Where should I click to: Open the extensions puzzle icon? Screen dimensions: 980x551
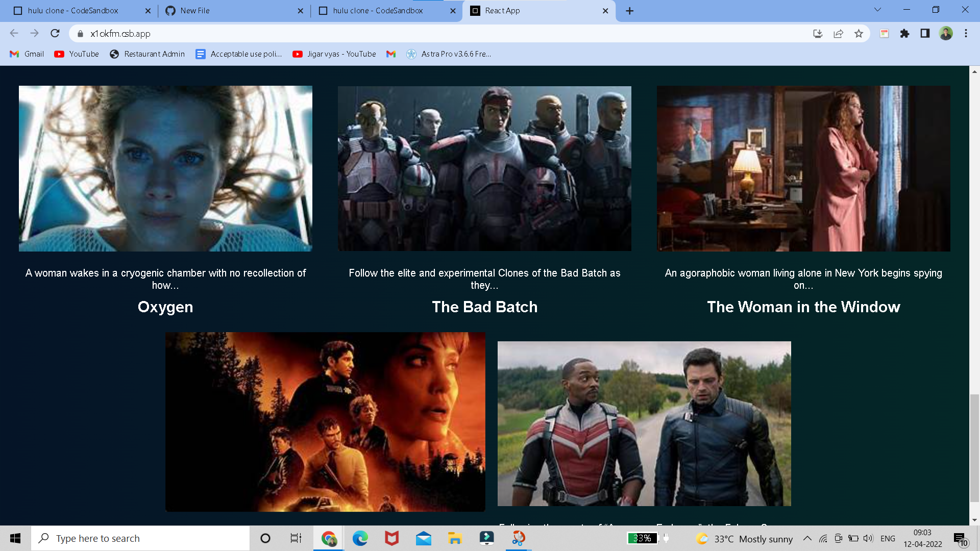904,34
